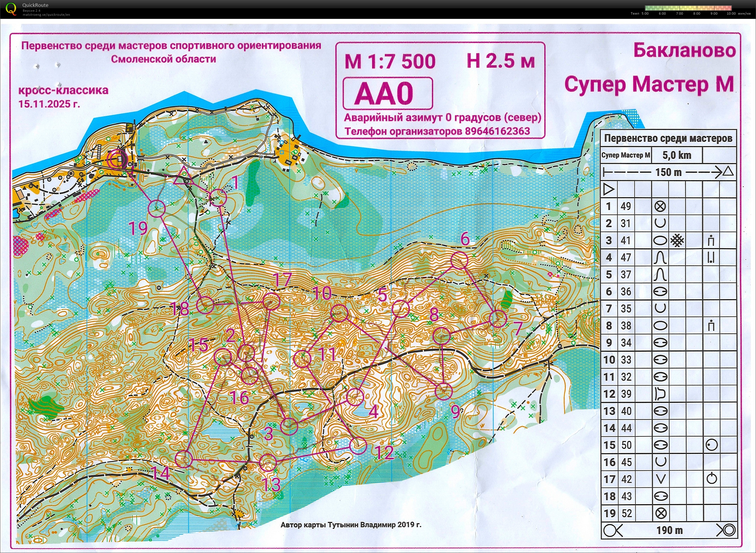Click the control 12 description symbol
756x553 pixels.
(x=660, y=394)
